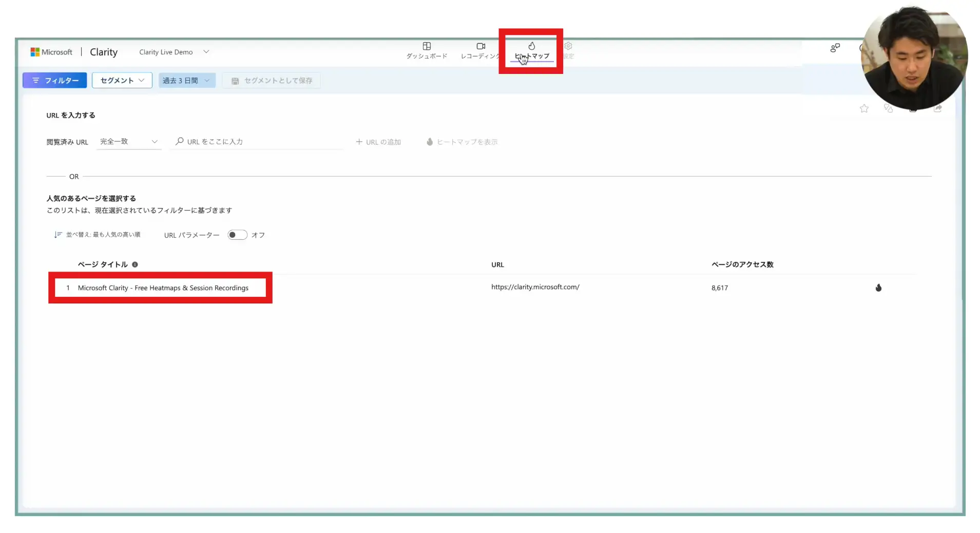Click the flame icon on ヒートマップ tab

[531, 46]
